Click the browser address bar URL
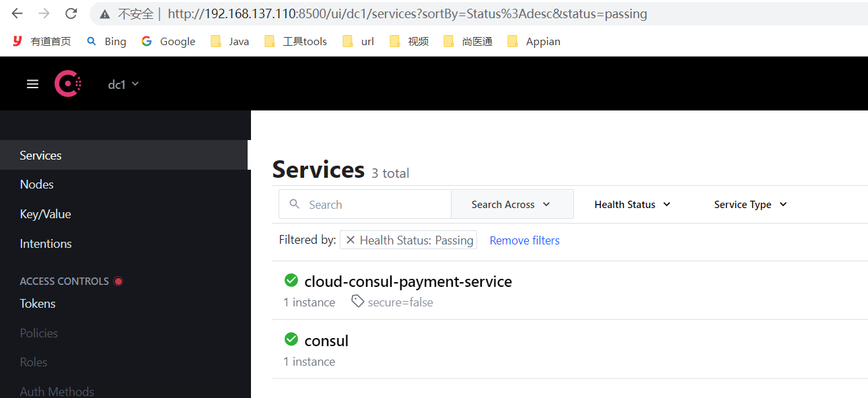Image resolution: width=868 pixels, height=398 pixels. click(407, 13)
